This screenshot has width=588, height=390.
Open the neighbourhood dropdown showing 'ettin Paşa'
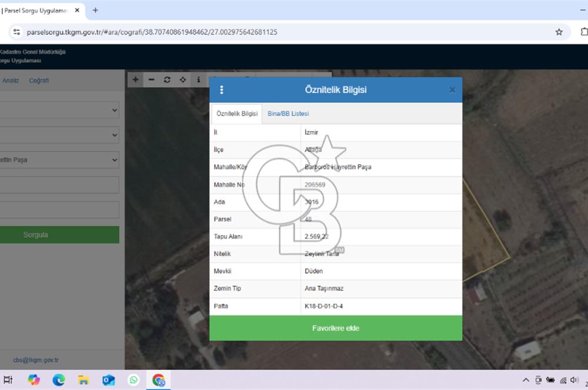59,160
